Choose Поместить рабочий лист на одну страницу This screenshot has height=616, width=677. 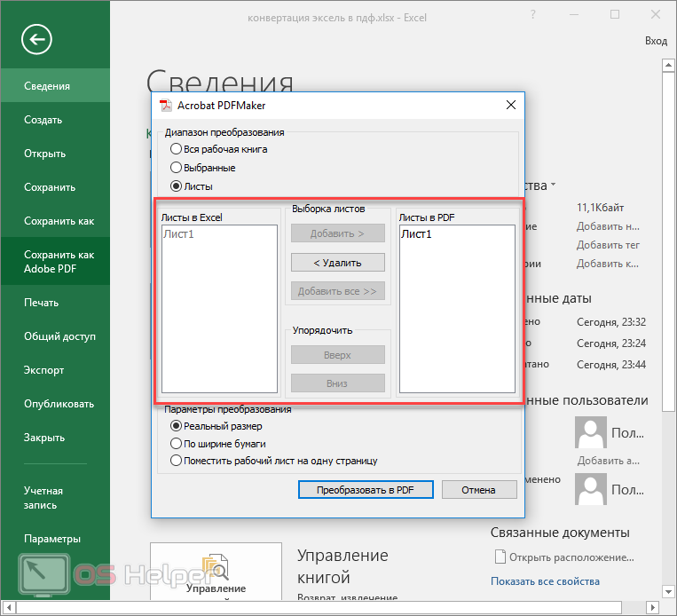pyautogui.click(x=274, y=461)
